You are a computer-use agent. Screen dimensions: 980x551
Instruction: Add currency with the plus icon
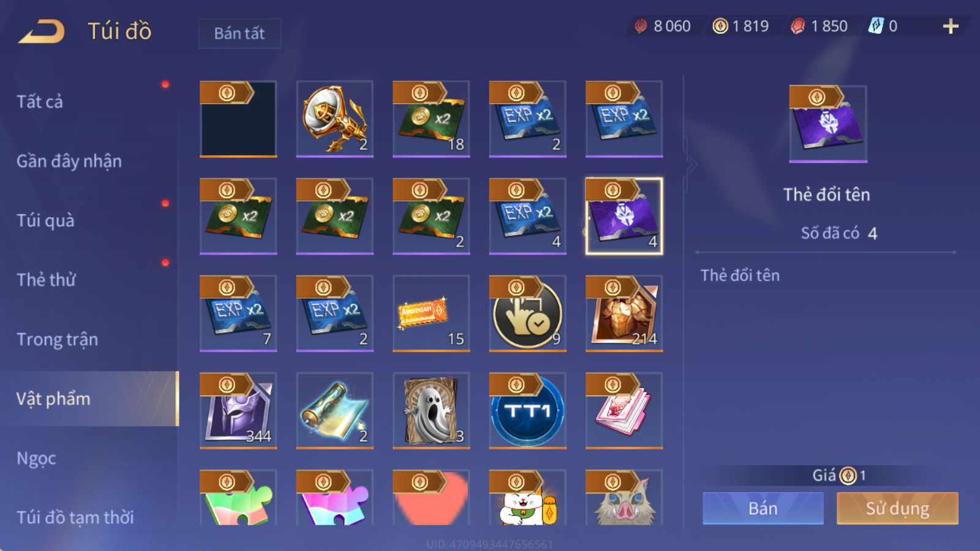[951, 26]
